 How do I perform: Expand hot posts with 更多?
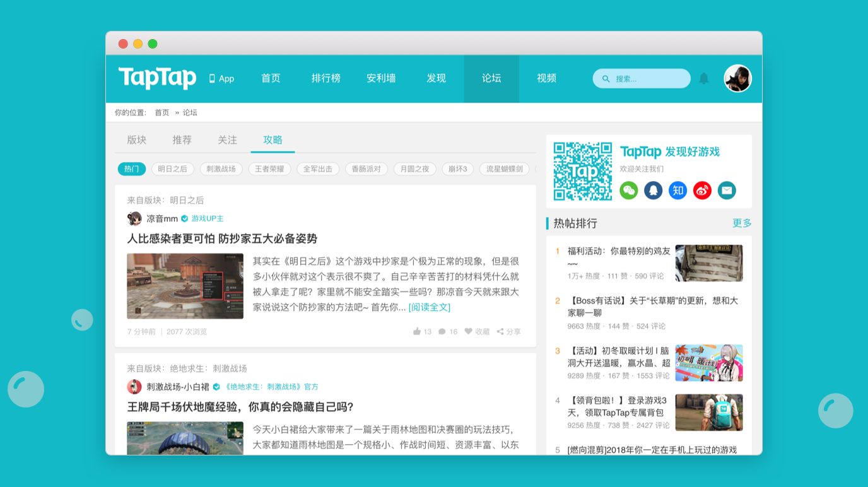pyautogui.click(x=742, y=223)
